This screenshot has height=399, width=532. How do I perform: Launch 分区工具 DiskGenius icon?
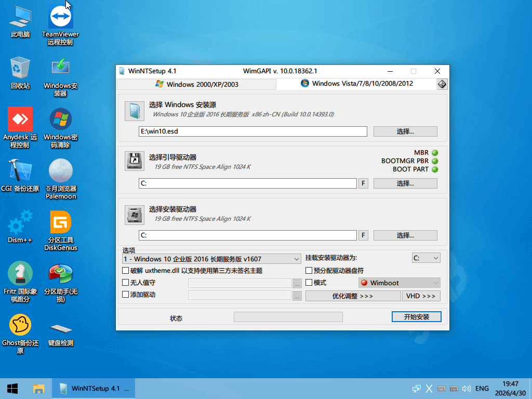click(x=61, y=231)
